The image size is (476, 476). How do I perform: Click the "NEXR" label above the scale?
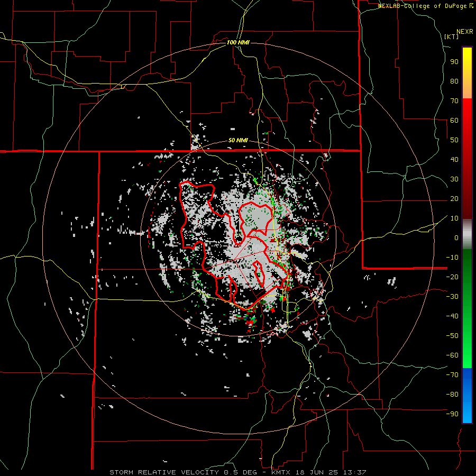(465, 32)
